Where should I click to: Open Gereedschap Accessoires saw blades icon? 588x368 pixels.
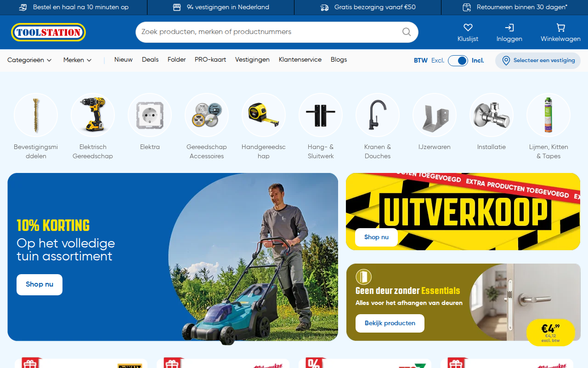pos(207,115)
